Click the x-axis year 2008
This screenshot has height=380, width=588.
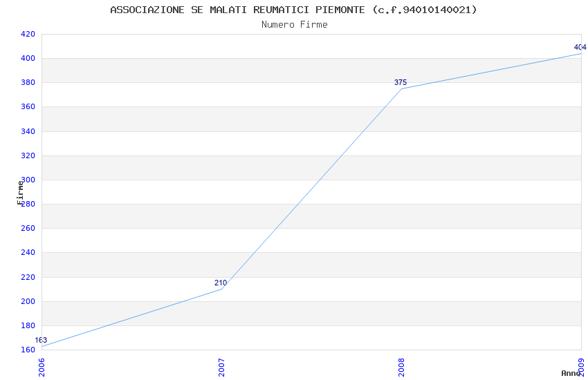401,368
